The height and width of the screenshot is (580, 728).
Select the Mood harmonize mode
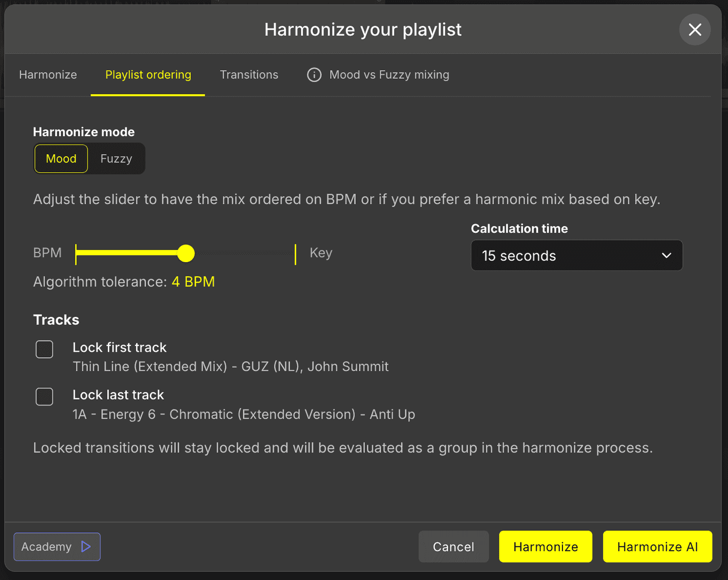click(x=61, y=158)
